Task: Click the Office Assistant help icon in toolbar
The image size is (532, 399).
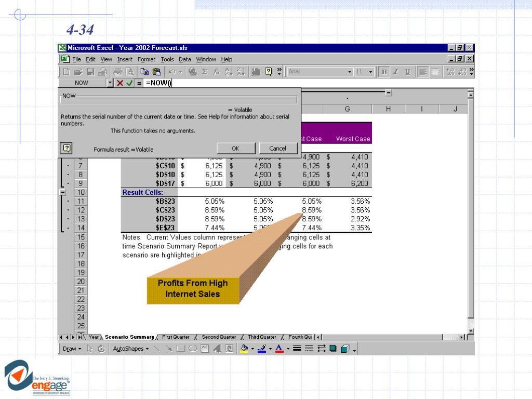Action: click(268, 72)
